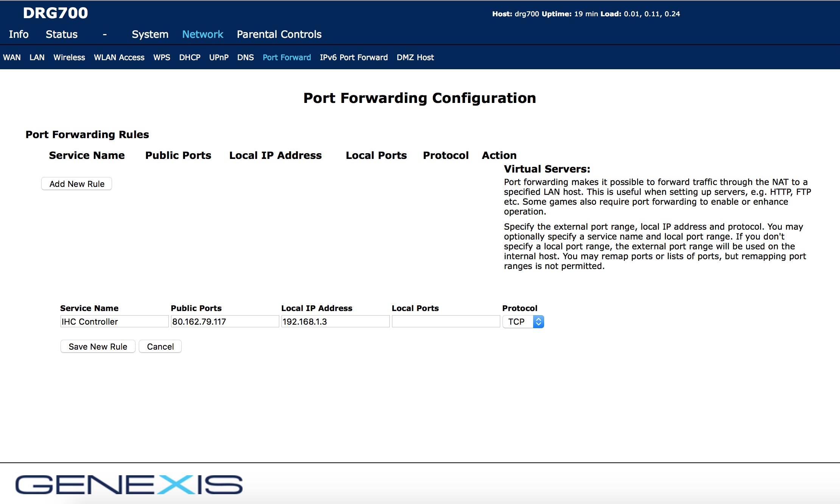
Task: Go to the DHCP tab
Action: (190, 58)
